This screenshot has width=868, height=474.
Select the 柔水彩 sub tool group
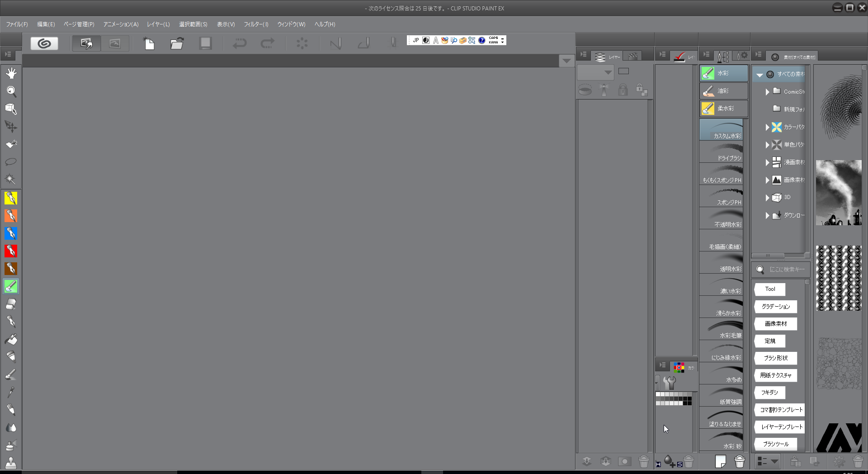(723, 109)
